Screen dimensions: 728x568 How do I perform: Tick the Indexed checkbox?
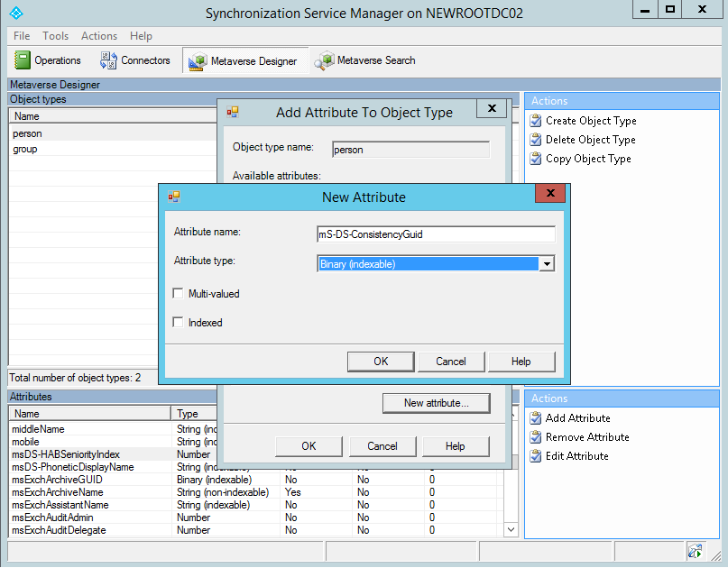[178, 322]
